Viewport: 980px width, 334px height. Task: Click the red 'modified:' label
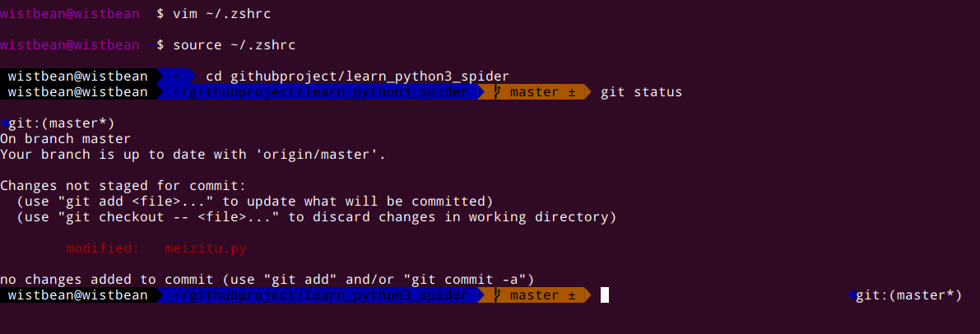(x=103, y=248)
